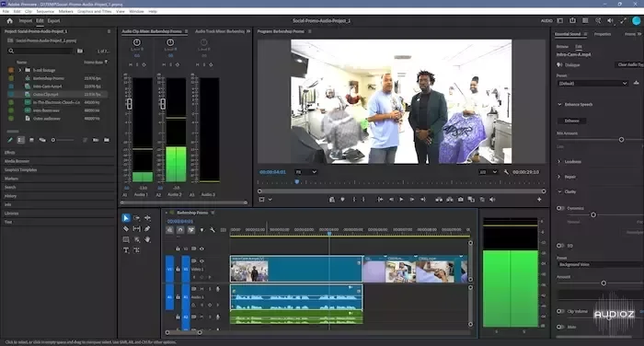Click New Bin folder icon in Project panel
Viewport: 644px width, 346px height.
(107, 140)
